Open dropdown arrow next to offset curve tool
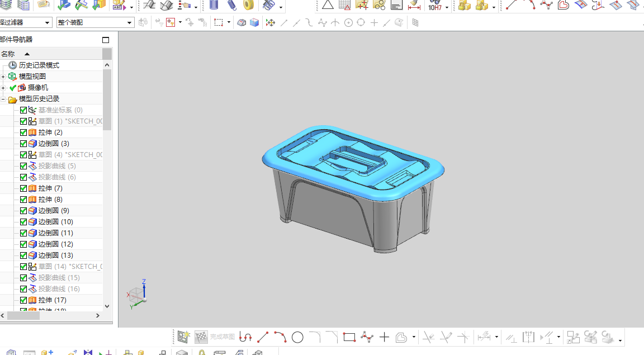 pos(414,337)
